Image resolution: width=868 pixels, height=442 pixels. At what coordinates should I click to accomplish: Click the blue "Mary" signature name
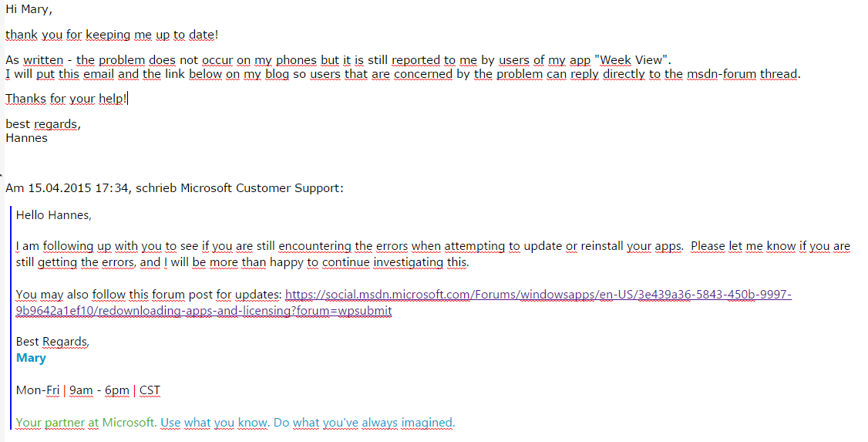(x=31, y=358)
